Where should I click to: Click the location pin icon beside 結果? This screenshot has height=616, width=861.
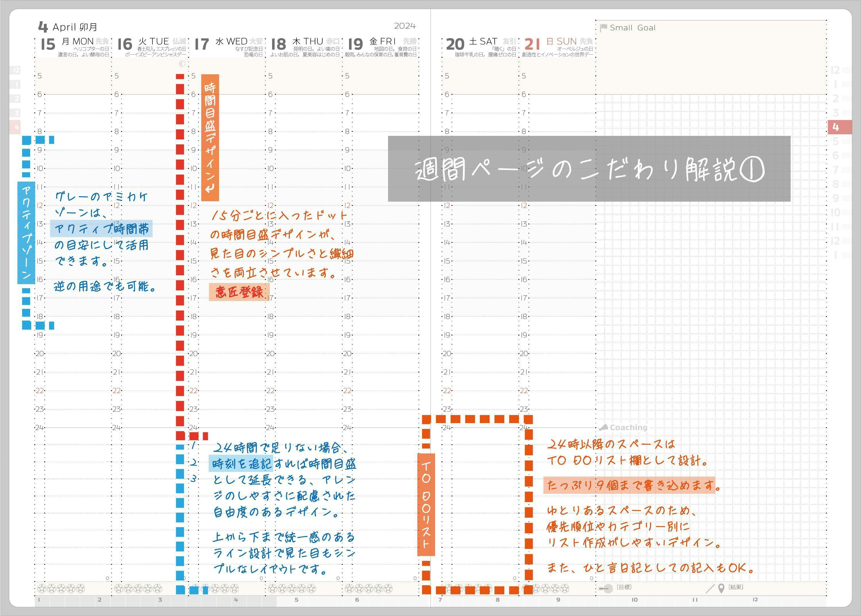(721, 589)
